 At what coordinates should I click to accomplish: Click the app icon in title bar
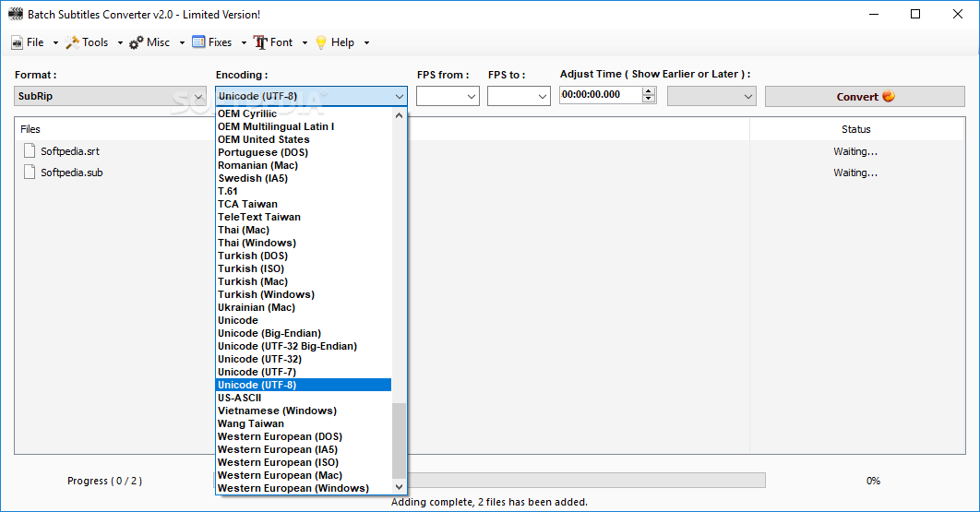click(x=16, y=14)
